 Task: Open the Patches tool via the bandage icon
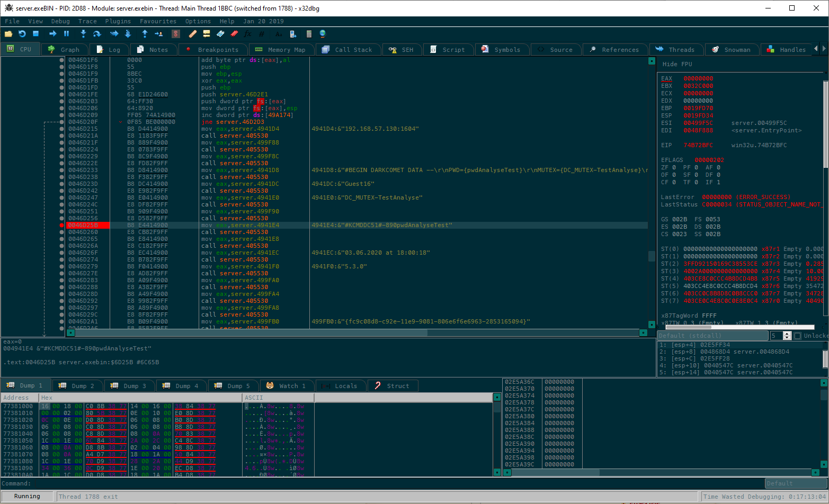point(193,33)
